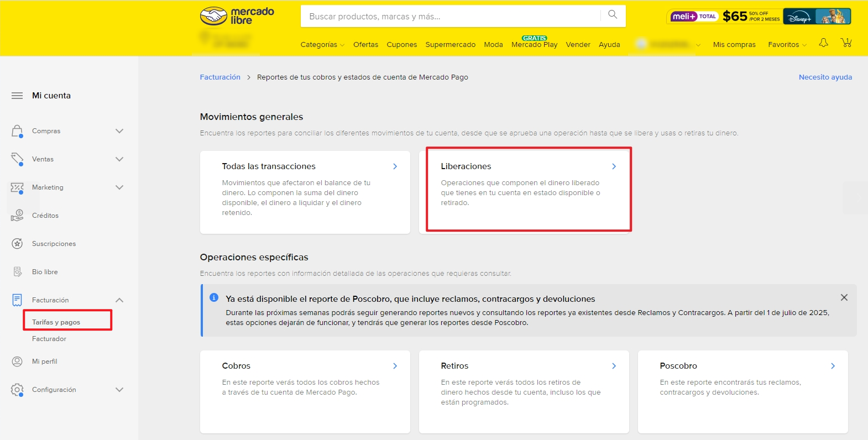Screen dimensions: 868x440
Task: Open the Favoritos dropdown menu
Action: click(787, 45)
